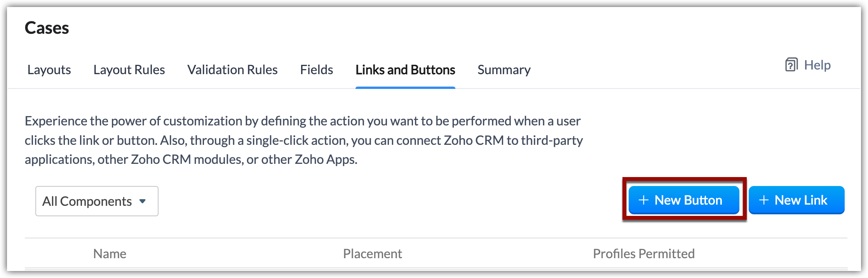Click the Name column header
The image size is (868, 278).
coord(110,254)
